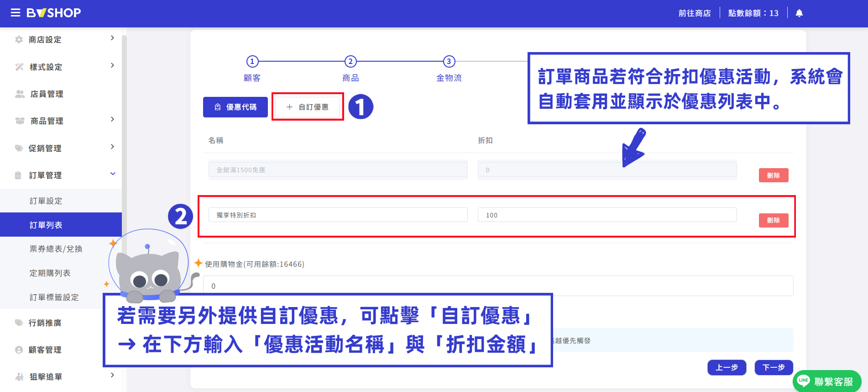Viewport: 868px width, 392px height.
Task: Open the hamburger menu icon
Action: pyautogui.click(x=16, y=13)
